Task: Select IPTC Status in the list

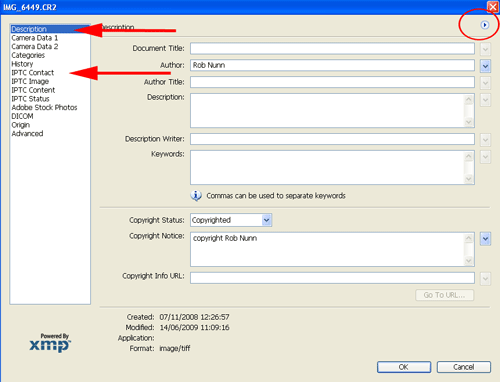Action: (x=30, y=99)
